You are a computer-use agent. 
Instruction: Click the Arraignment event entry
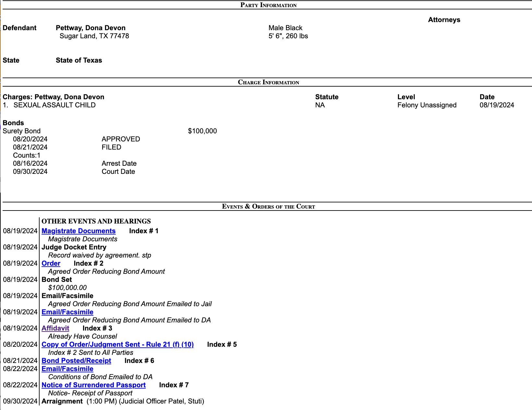(62, 401)
